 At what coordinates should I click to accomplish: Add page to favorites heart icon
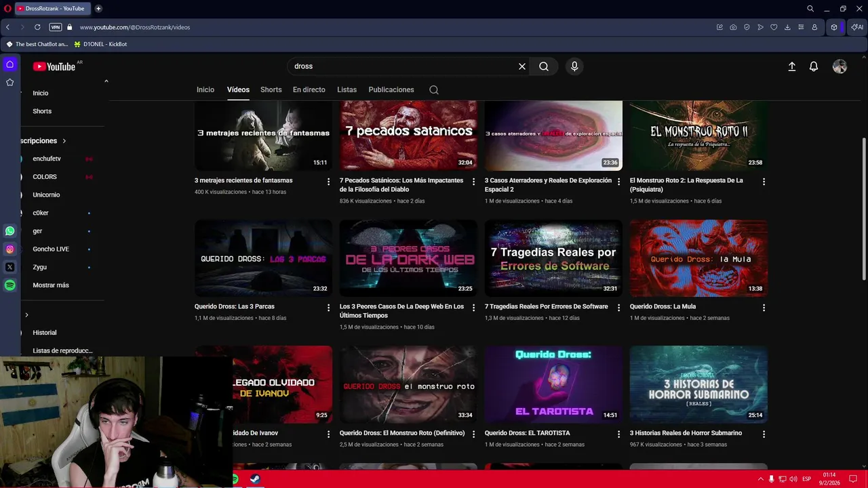774,27
